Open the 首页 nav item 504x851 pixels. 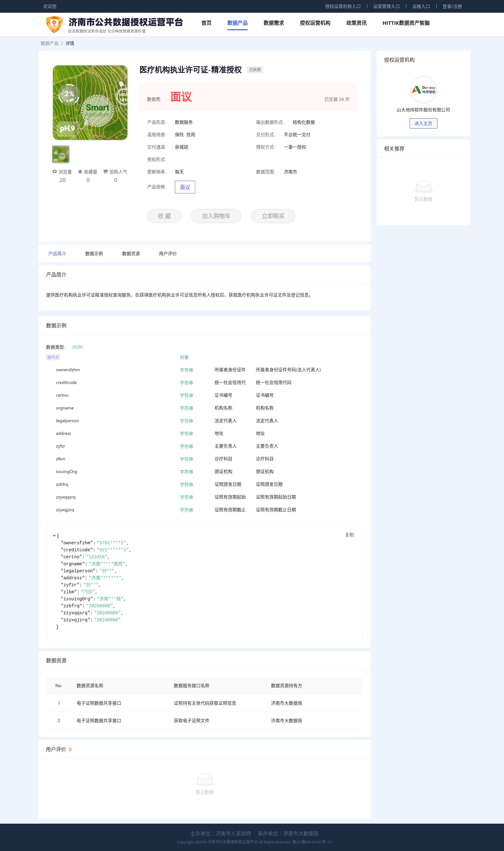206,23
